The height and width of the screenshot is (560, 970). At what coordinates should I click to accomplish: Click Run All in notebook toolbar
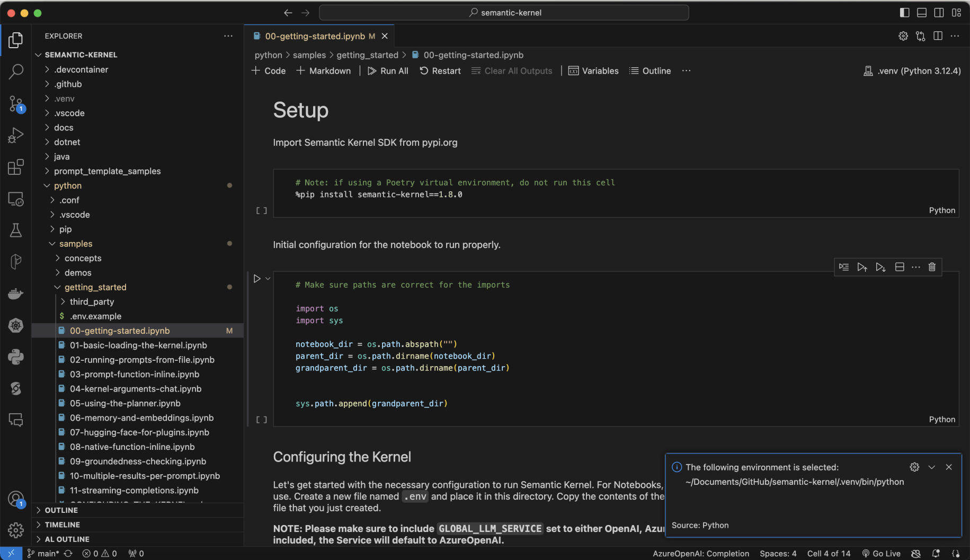pos(388,71)
